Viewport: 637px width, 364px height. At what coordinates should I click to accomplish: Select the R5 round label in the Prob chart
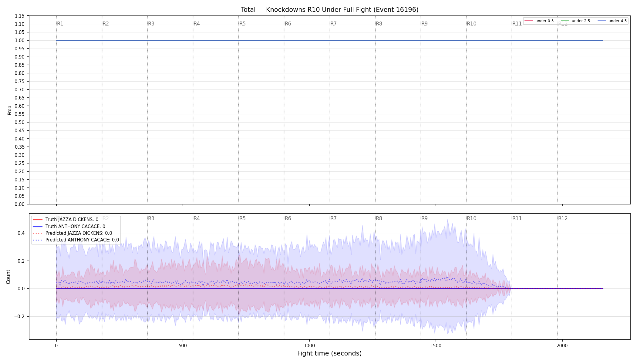click(x=242, y=24)
